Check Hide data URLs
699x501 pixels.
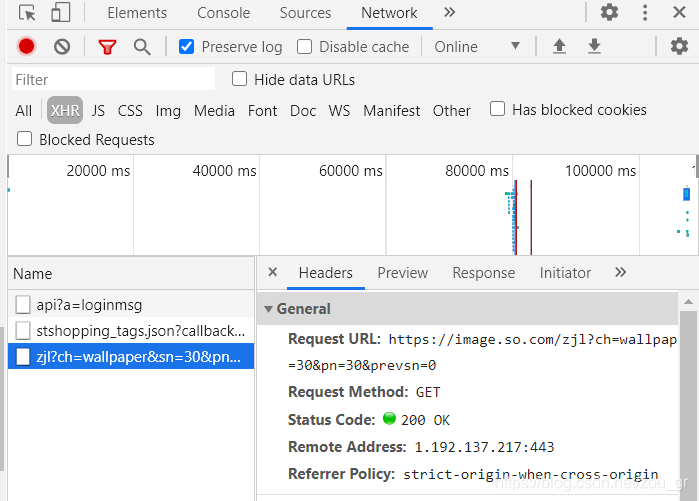click(239, 79)
